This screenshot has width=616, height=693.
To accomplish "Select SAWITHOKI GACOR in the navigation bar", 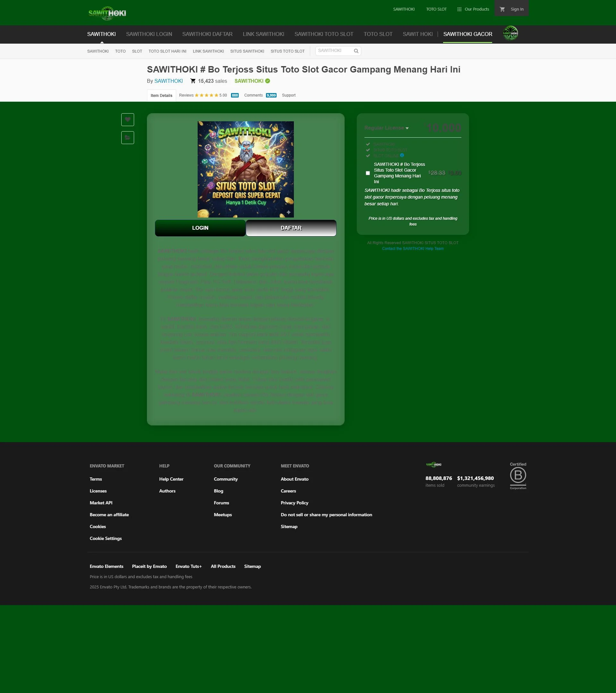I will coord(467,34).
